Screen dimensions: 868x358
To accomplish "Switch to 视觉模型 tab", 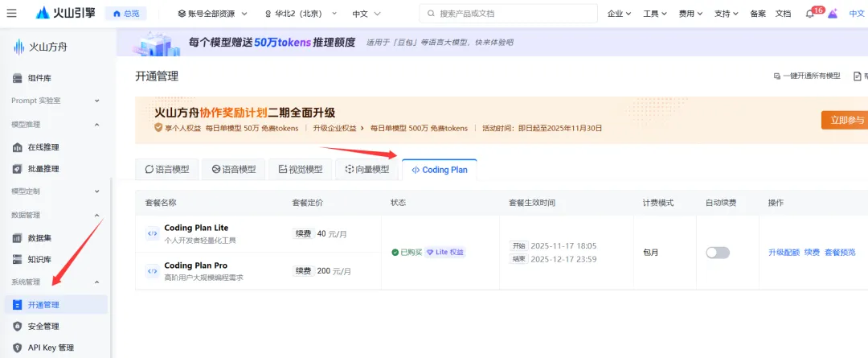I will click(x=300, y=170).
